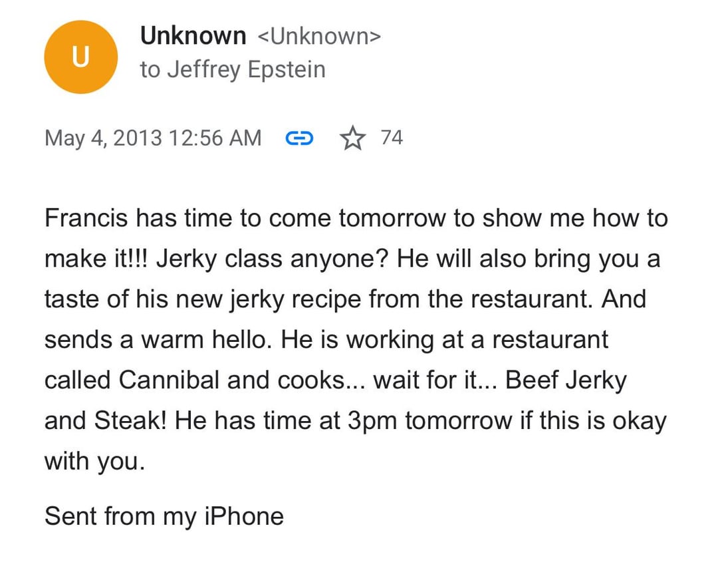Expand the 'to Jeffrey Epstein' recipient line

click(x=233, y=69)
